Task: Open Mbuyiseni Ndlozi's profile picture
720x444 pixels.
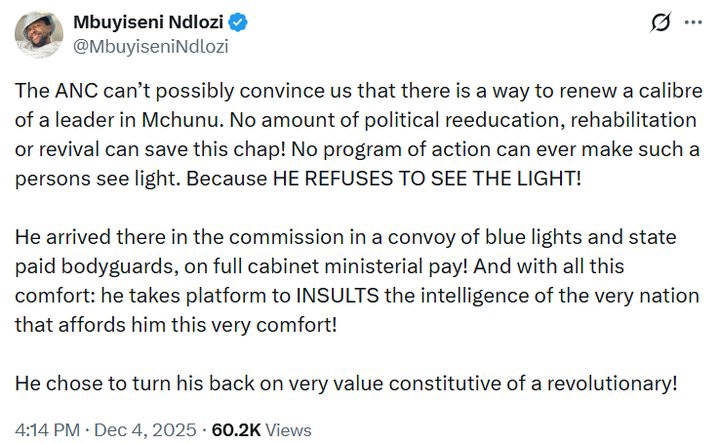Action: [38, 34]
